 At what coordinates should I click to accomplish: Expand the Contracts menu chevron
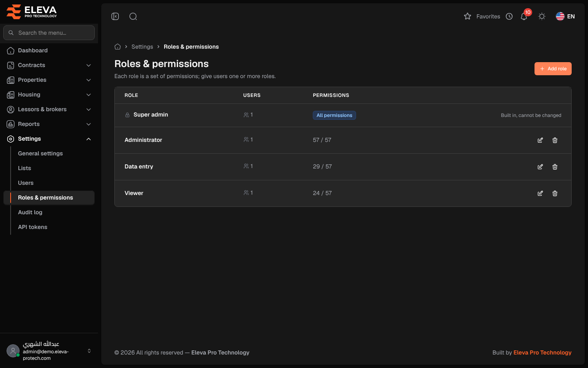(x=89, y=65)
